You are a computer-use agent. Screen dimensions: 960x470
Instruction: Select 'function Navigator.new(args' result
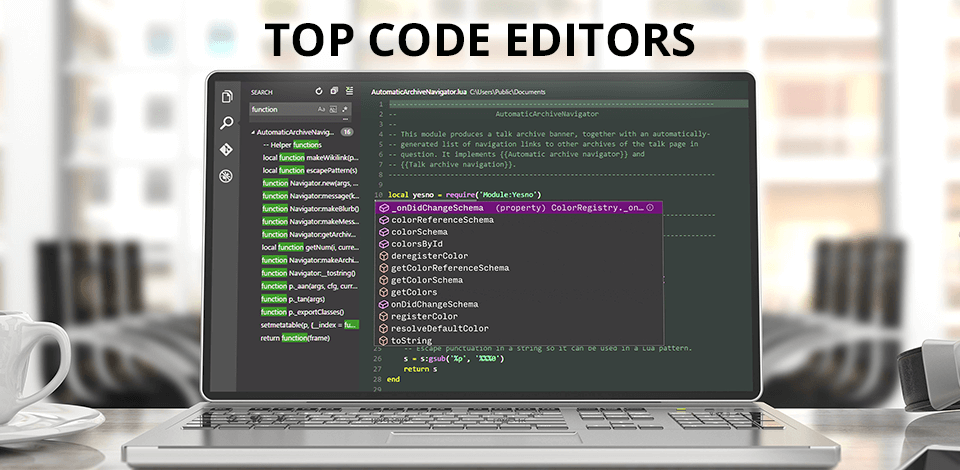310,184
